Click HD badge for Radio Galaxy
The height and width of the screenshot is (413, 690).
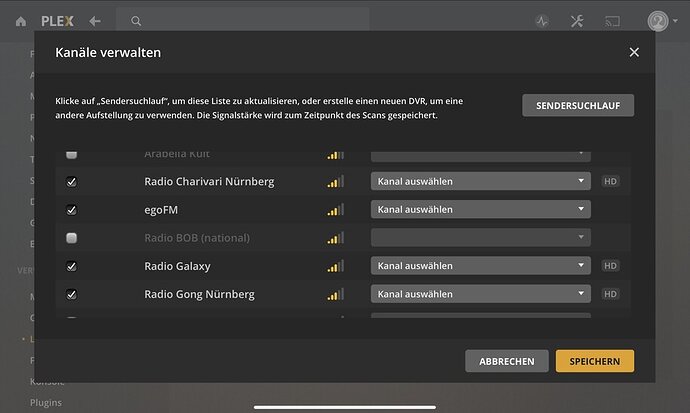pyautogui.click(x=610, y=266)
